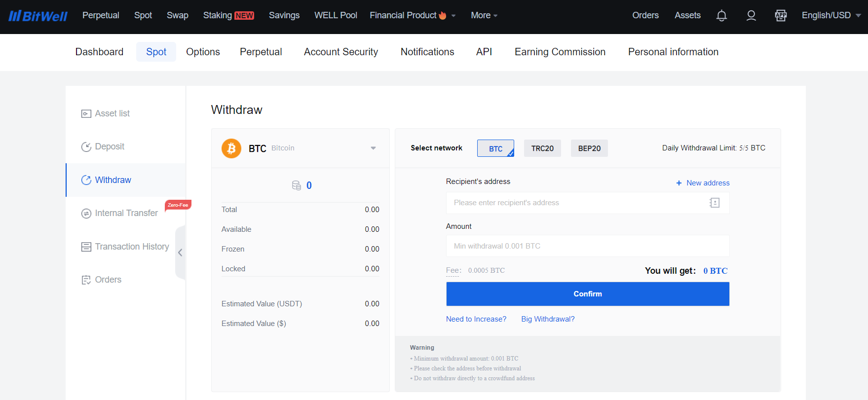Screen dimensions: 868x400
Task: Open the Staking menu item
Action: click(218, 15)
